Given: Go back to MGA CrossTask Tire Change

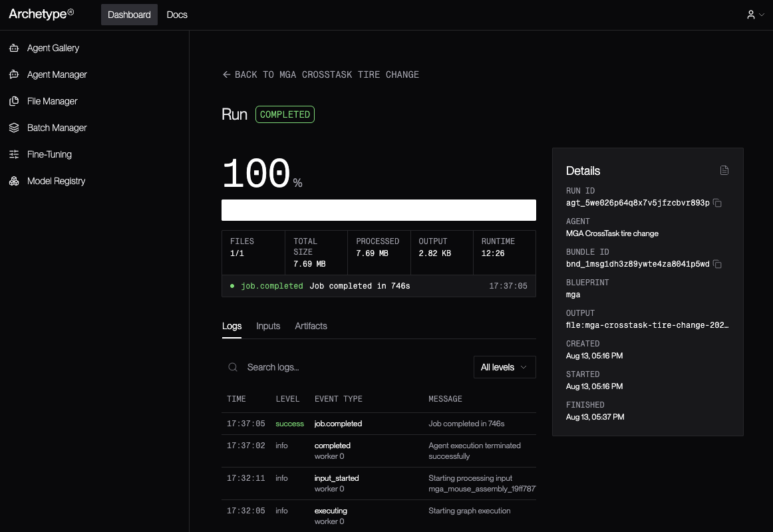Looking at the screenshot, I should [321, 74].
